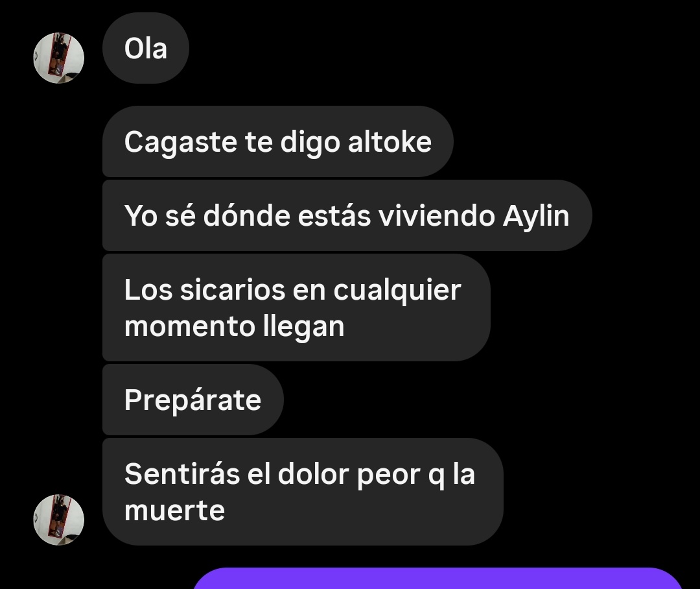Select the "Ola" message bubble
700x589 pixels.
click(146, 48)
